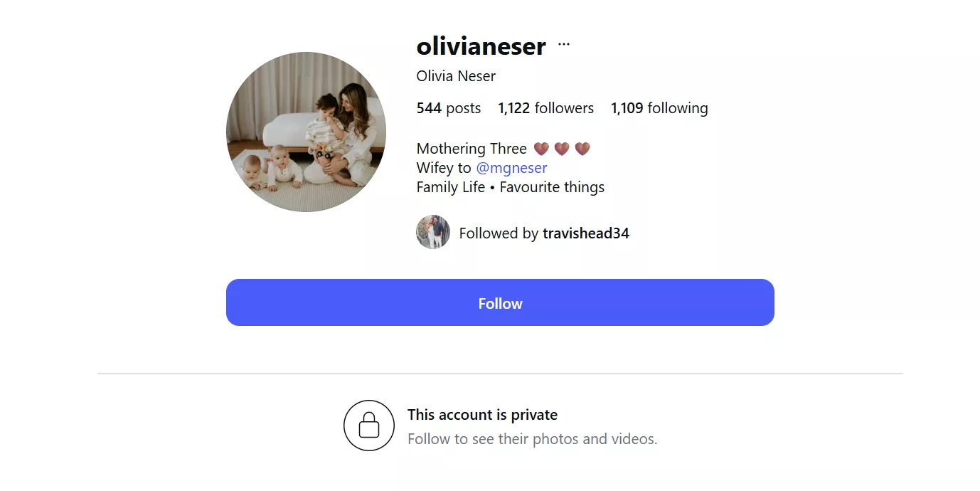980x491 pixels.
Task: Click 'Family Life • Favourite things' bio line
Action: (511, 187)
